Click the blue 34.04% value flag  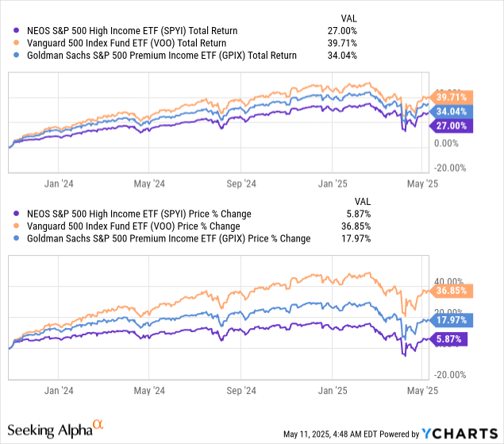click(452, 110)
